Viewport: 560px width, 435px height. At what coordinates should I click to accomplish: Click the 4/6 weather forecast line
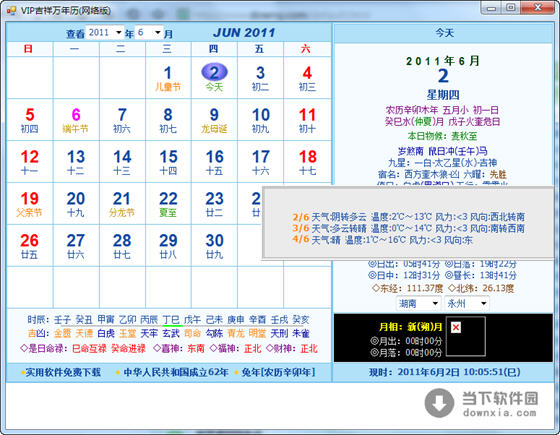coord(382,240)
